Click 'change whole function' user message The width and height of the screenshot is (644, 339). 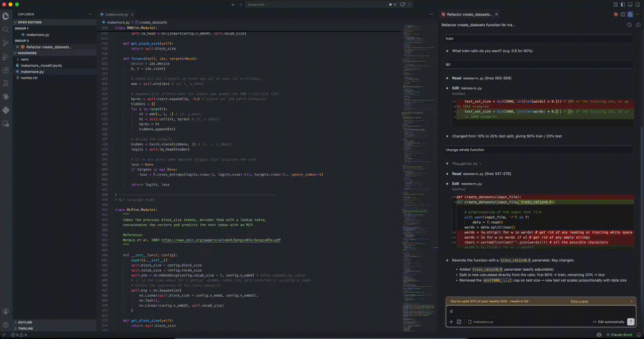[539, 150]
